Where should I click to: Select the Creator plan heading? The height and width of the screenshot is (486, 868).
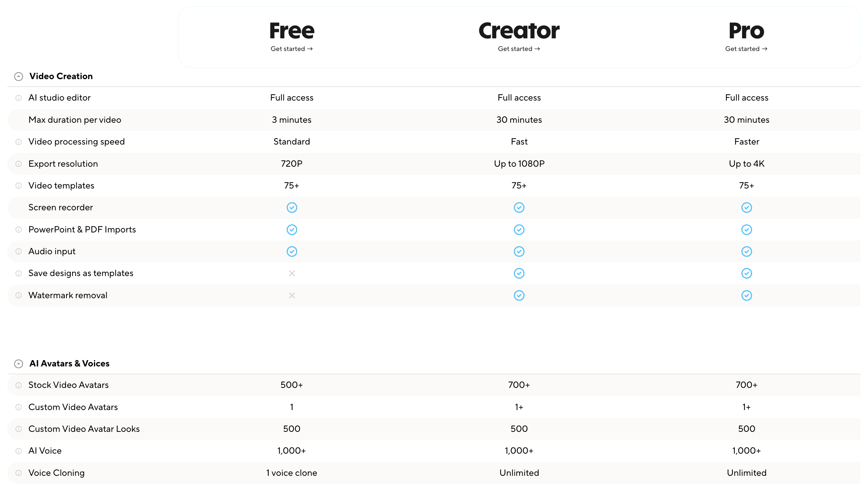point(519,31)
